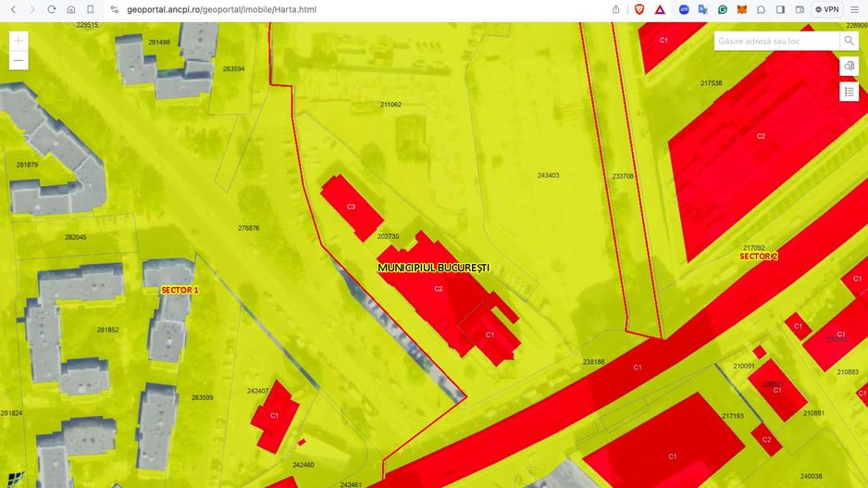Open the browser hamburger menu

855,9
